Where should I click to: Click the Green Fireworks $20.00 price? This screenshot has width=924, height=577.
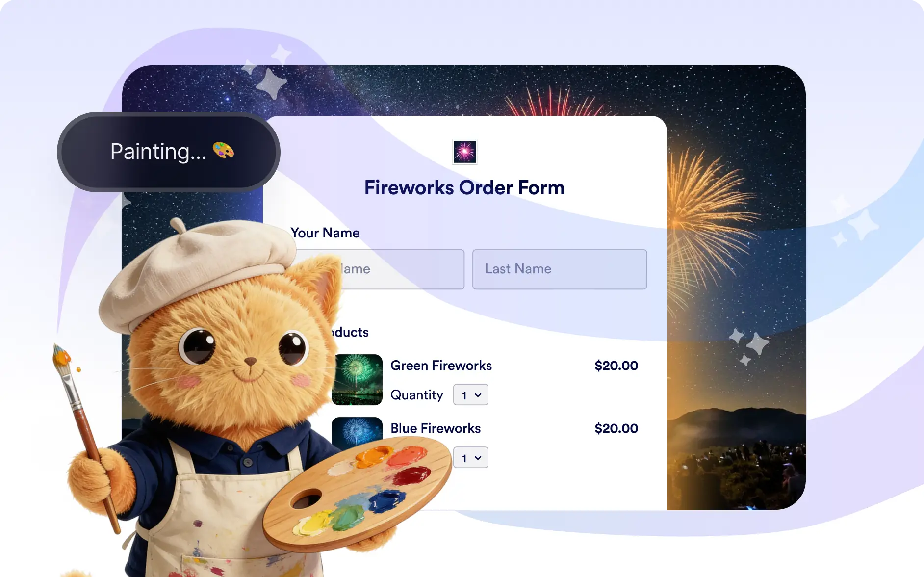pos(616,366)
